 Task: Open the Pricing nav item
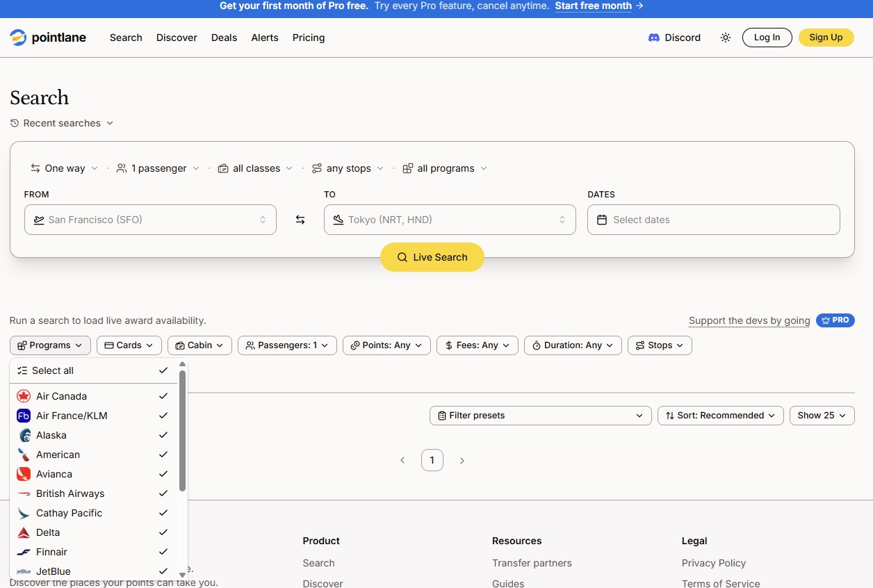coord(309,38)
